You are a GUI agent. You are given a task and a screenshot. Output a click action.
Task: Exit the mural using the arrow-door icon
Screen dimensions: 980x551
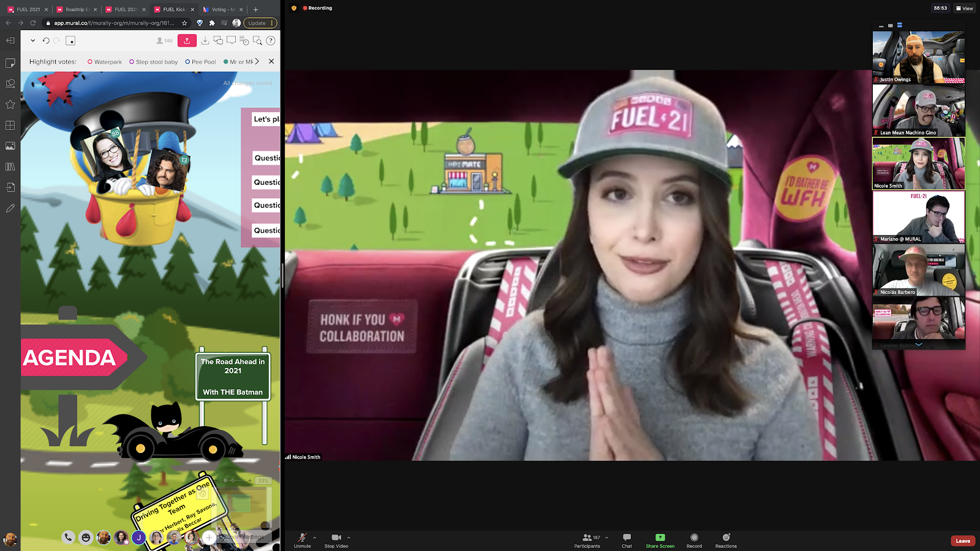(10, 40)
